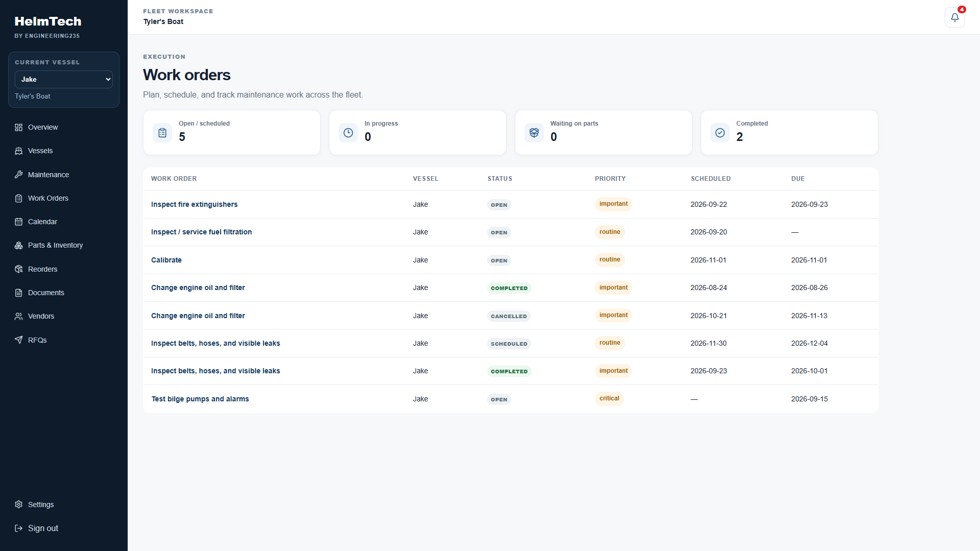Click the STATUS column header
Screen dimensions: 980x551
point(500,179)
